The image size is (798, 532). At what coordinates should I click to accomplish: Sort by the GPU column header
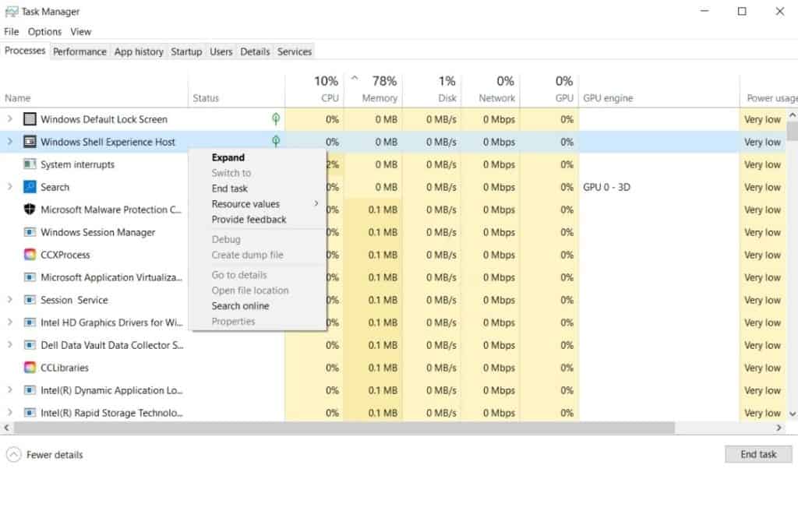(x=549, y=90)
